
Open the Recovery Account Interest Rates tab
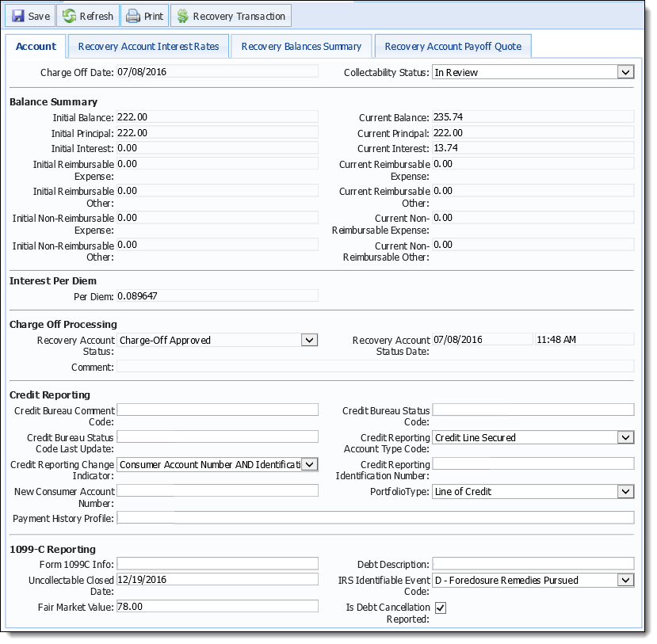click(x=148, y=46)
